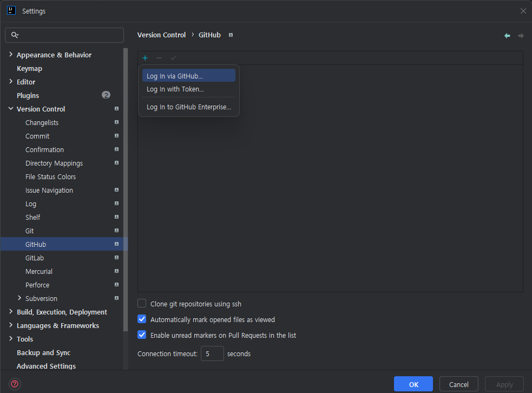This screenshot has width=532, height=393.
Task: Choose Log In via GitHub...
Action: [x=189, y=76]
